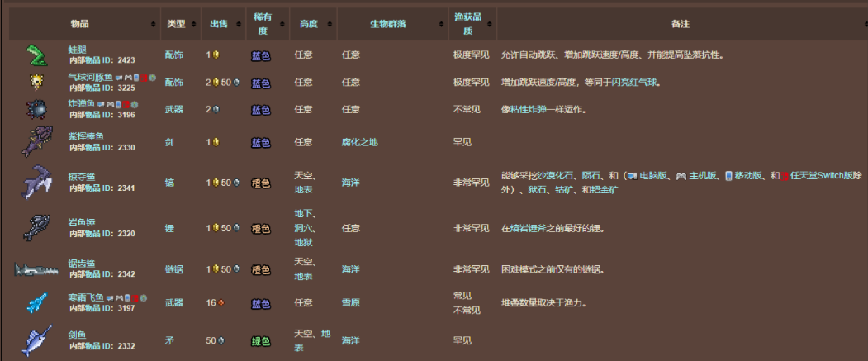Open the 熔岩锤斧 link
Viewport: 868px width, 361px height.
tap(529, 228)
